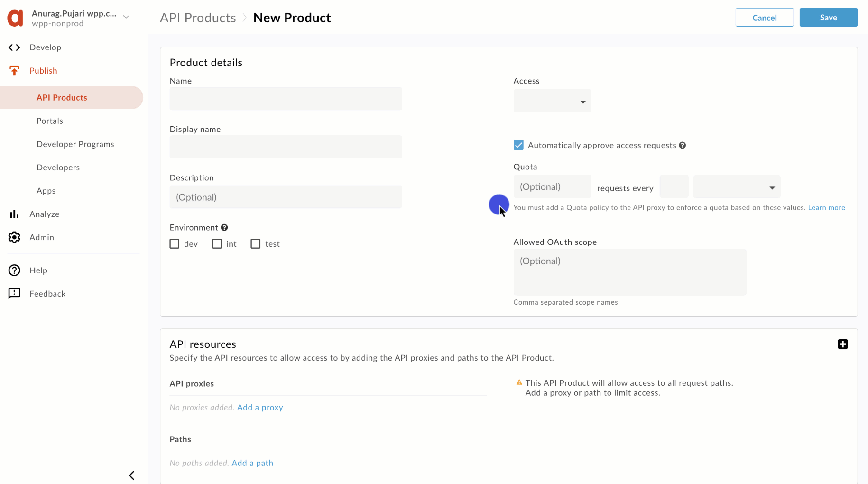Viewport: 868px width, 484px height.
Task: Click the Apigee logo icon
Action: coord(15,18)
